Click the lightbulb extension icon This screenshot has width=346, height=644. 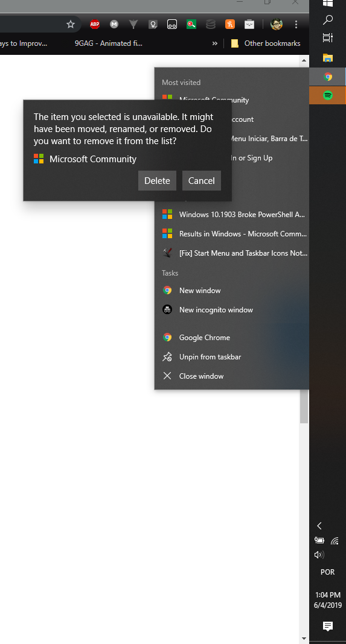[153, 24]
